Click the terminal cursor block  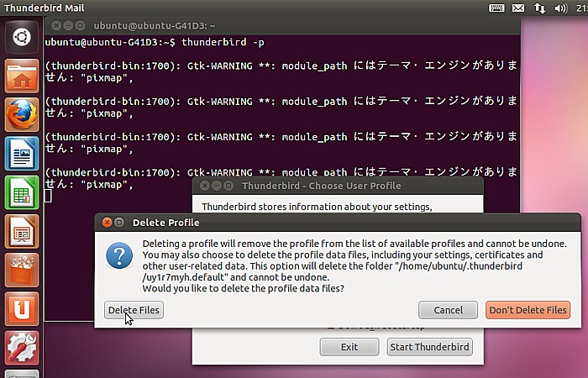tap(48, 196)
